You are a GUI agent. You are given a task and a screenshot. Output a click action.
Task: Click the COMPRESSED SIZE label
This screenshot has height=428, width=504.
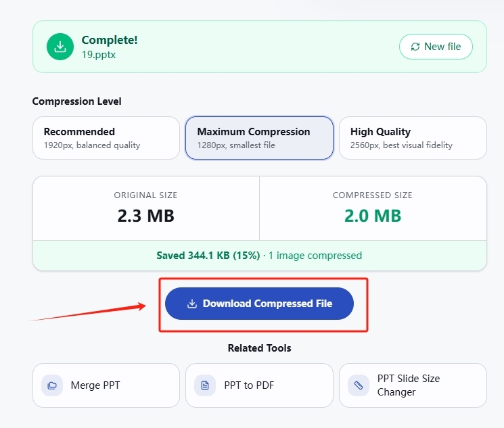[x=373, y=195]
